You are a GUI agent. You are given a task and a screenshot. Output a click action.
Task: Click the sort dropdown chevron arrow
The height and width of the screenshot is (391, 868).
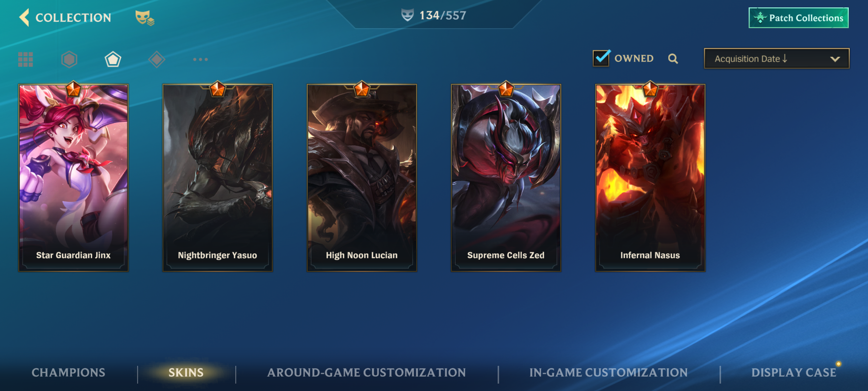(x=835, y=59)
